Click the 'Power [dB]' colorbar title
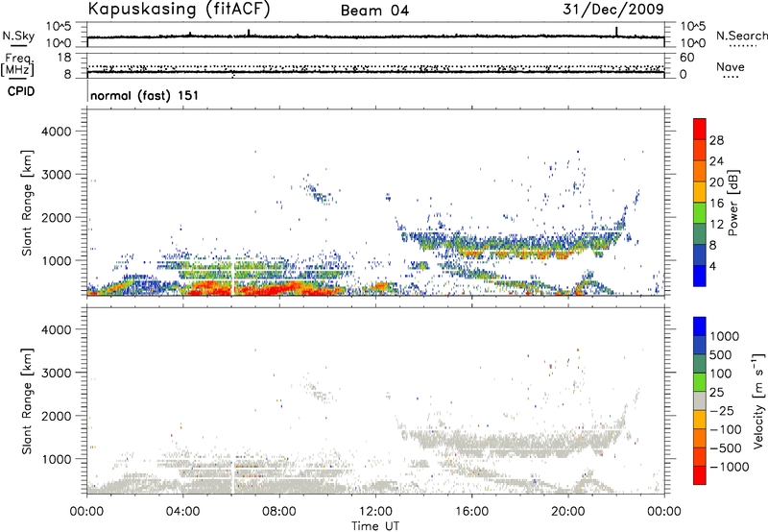 732,203
